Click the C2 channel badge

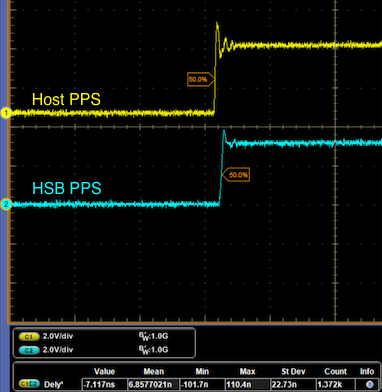29,350
